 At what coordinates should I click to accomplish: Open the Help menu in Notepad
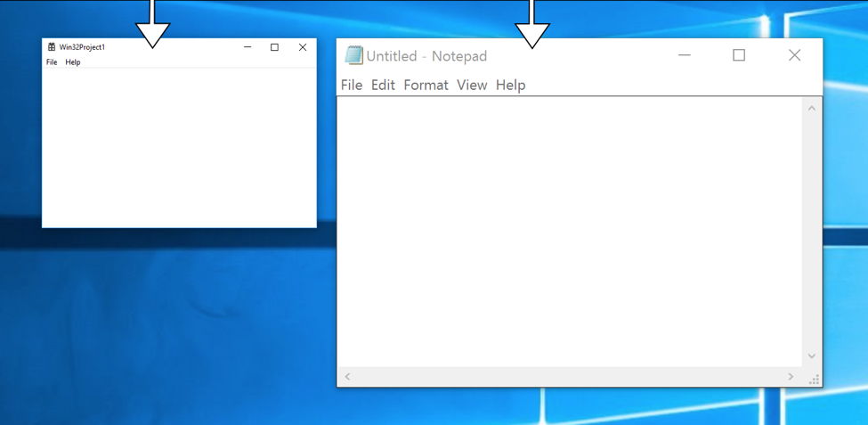(x=510, y=85)
